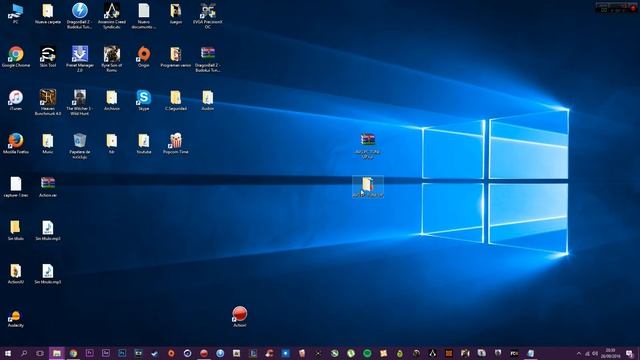Select the Audios folder
Screen dimensions: 640x360
tap(207, 100)
